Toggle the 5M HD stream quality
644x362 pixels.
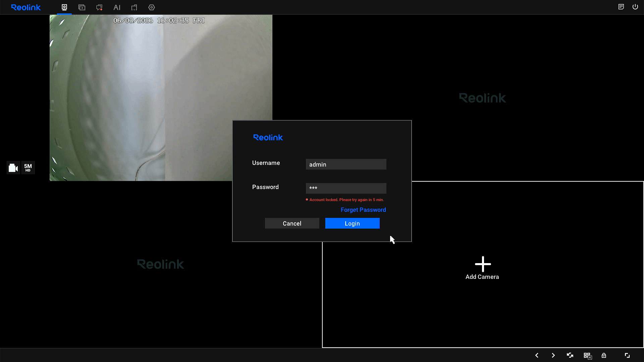[x=28, y=168]
